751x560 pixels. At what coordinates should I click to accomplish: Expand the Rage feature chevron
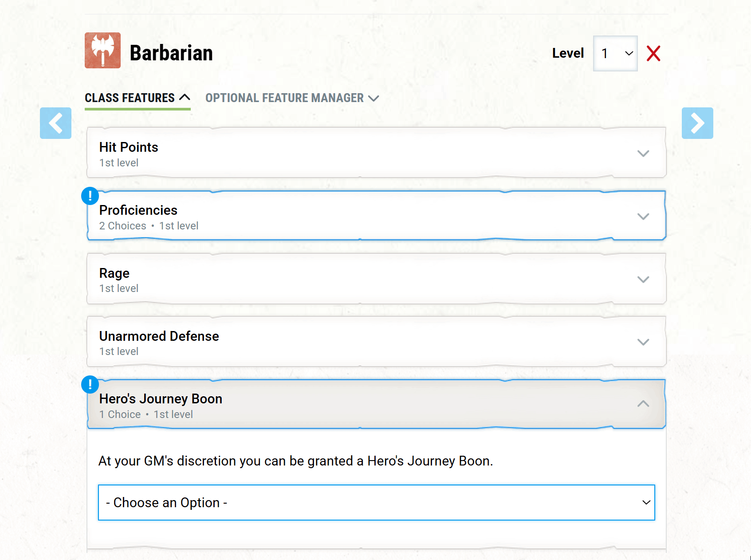coord(643,280)
